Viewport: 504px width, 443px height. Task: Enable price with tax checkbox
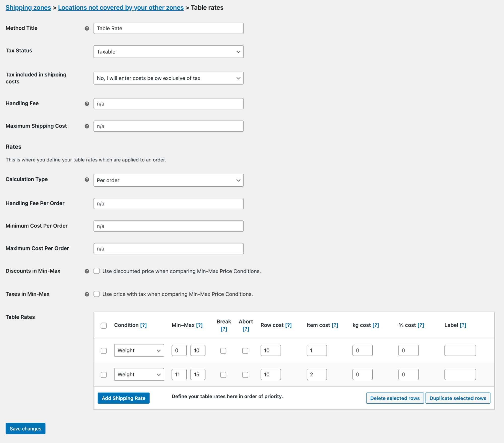97,294
